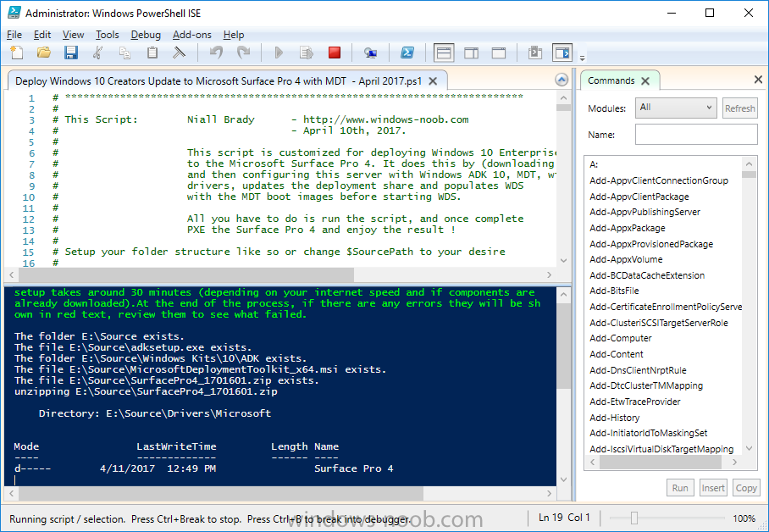Viewport: 769px width, 532px height.
Task: Click the zoom slider handle
Action: tap(634, 518)
